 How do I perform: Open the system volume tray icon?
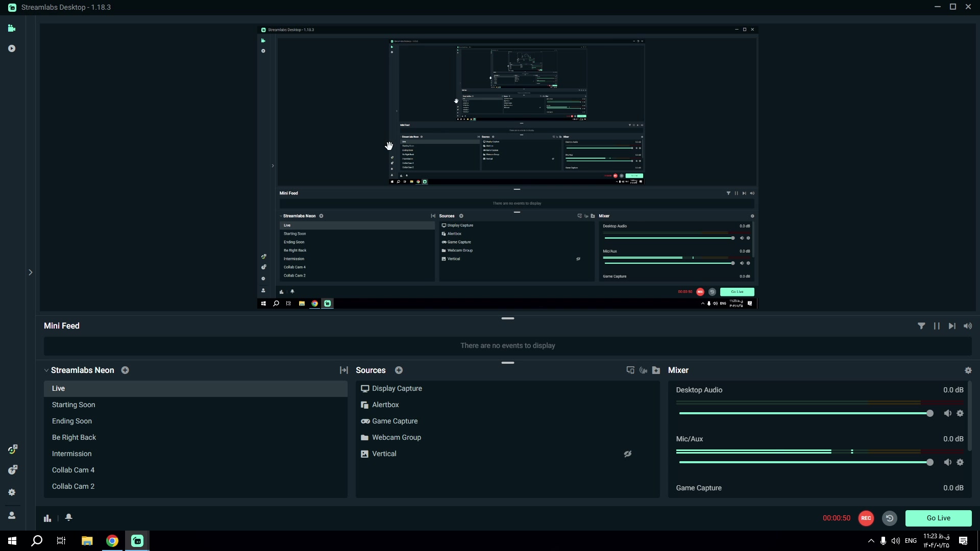tap(896, 541)
